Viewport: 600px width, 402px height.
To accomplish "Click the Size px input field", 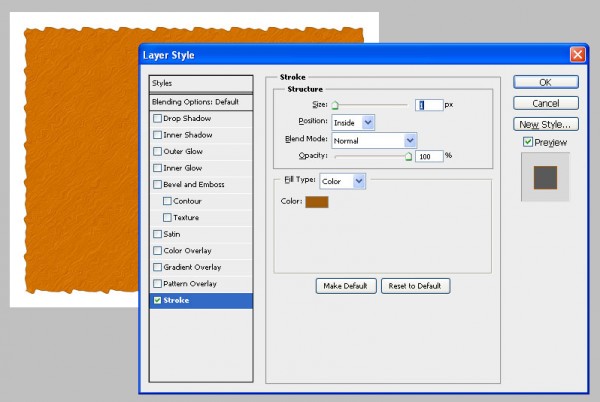I will 429,105.
